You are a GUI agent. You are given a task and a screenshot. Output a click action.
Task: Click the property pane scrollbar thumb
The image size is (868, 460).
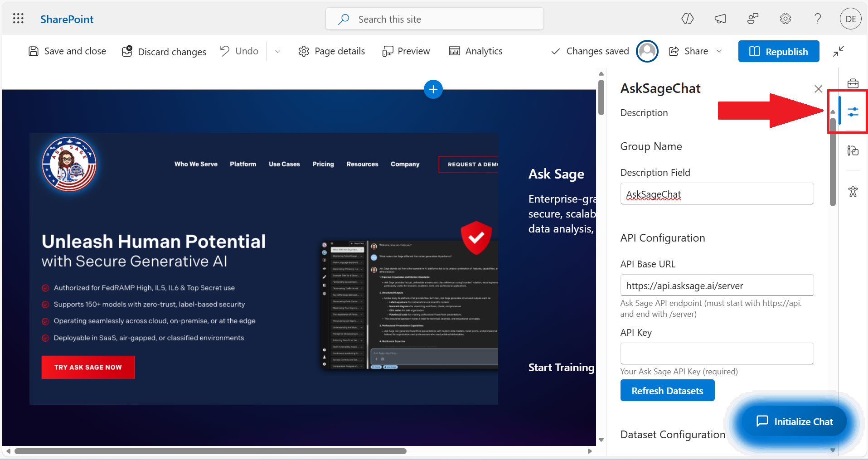coord(833,162)
